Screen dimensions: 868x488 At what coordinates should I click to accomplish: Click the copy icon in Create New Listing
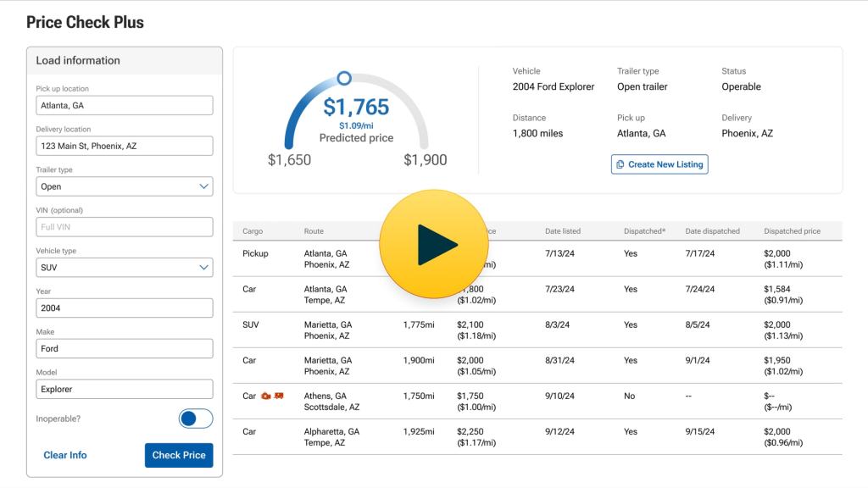620,164
